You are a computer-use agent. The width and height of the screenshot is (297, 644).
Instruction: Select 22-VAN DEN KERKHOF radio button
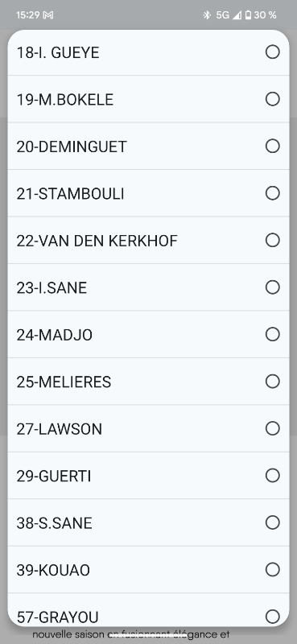pos(272,240)
